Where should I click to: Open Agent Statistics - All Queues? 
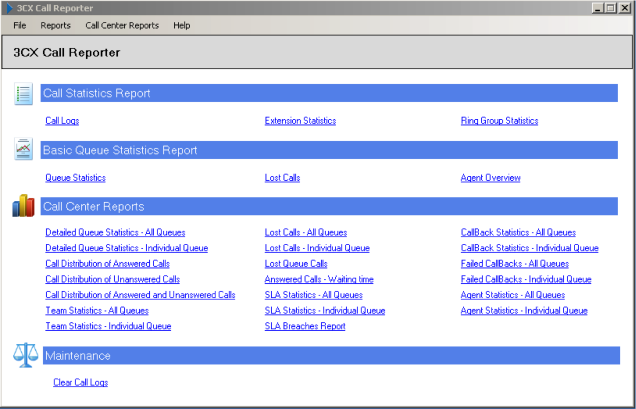coord(513,295)
